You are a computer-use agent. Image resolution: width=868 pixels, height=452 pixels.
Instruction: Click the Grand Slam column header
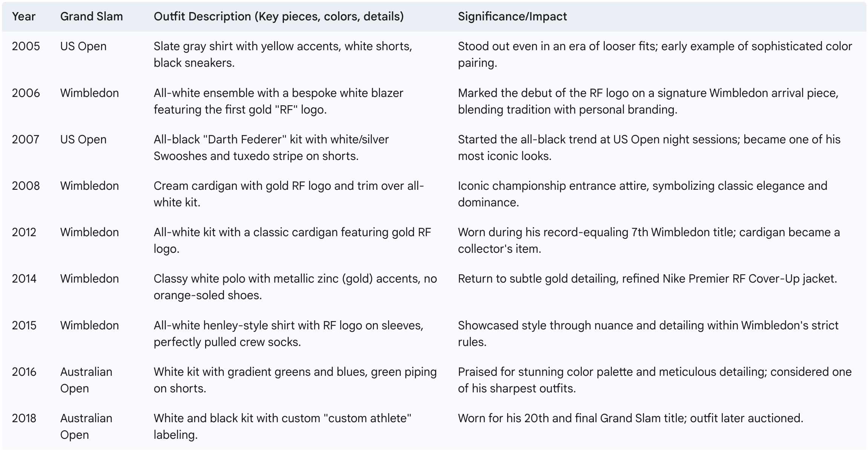click(92, 17)
